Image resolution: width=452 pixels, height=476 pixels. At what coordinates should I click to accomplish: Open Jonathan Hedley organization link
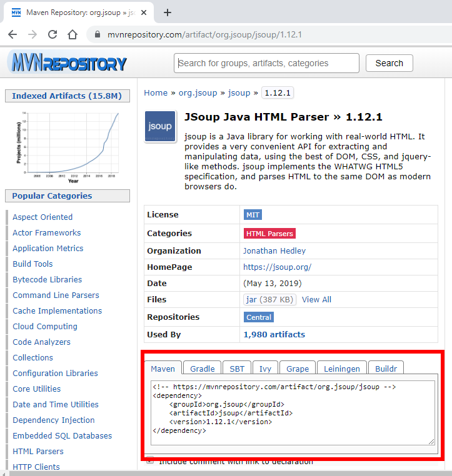(274, 250)
